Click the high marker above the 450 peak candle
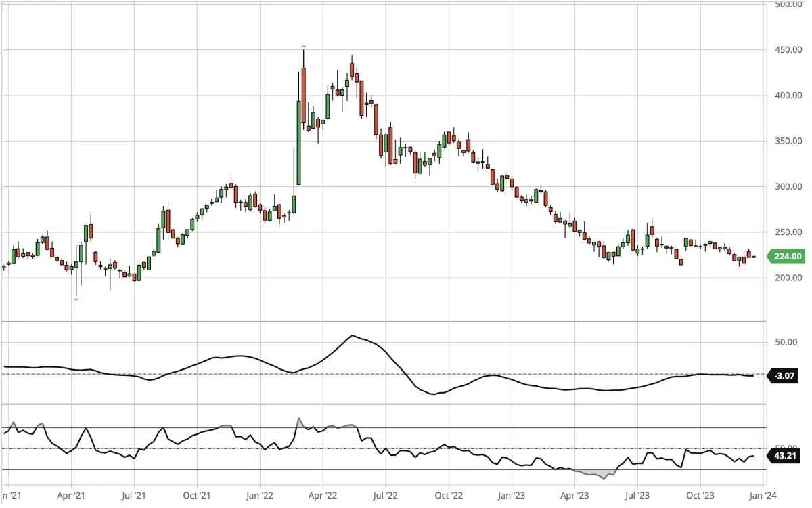The image size is (812, 508). pos(304,47)
